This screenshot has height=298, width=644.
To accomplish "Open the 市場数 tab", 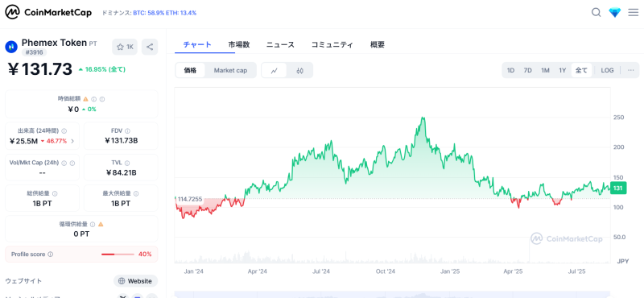I will (239, 44).
